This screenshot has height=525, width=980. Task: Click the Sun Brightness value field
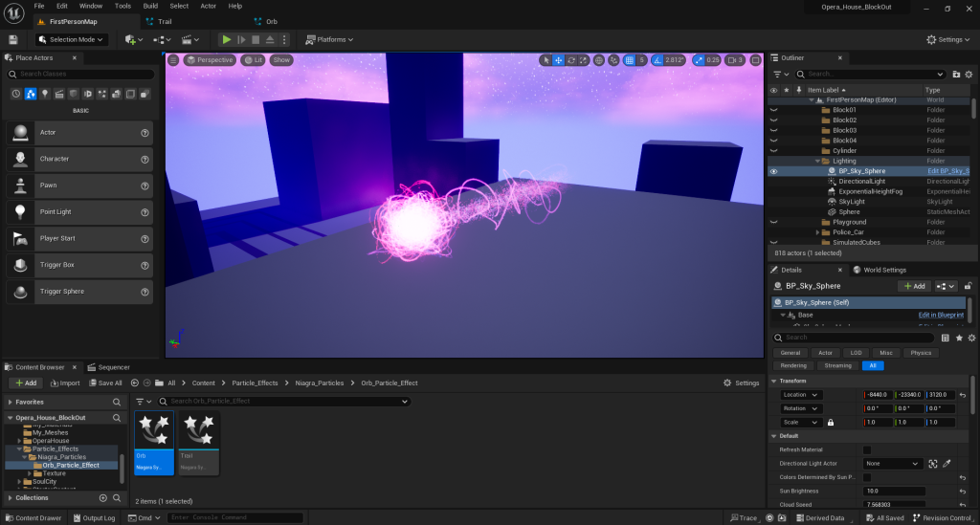(x=895, y=491)
